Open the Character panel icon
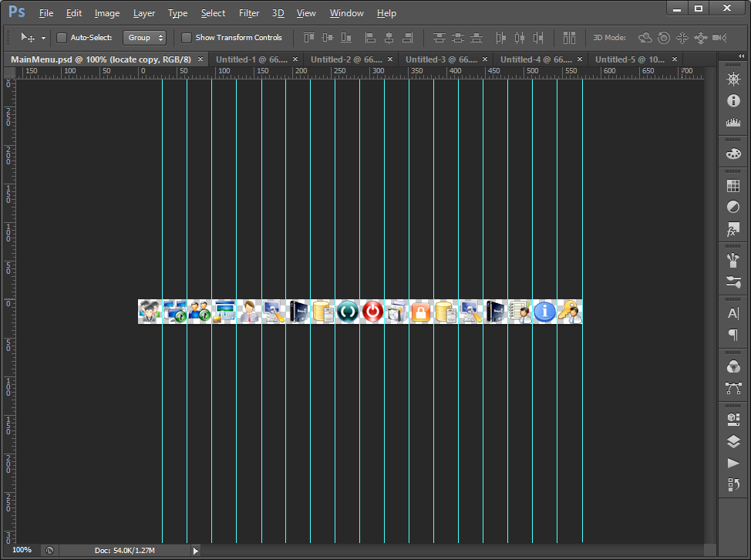This screenshot has width=751, height=560. (x=733, y=313)
